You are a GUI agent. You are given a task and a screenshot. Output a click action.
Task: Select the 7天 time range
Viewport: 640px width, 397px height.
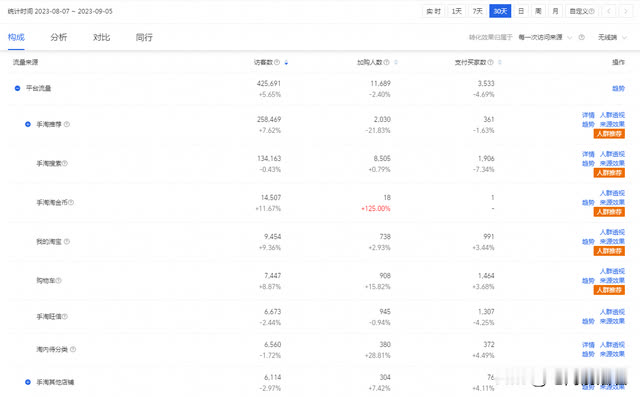pos(478,11)
